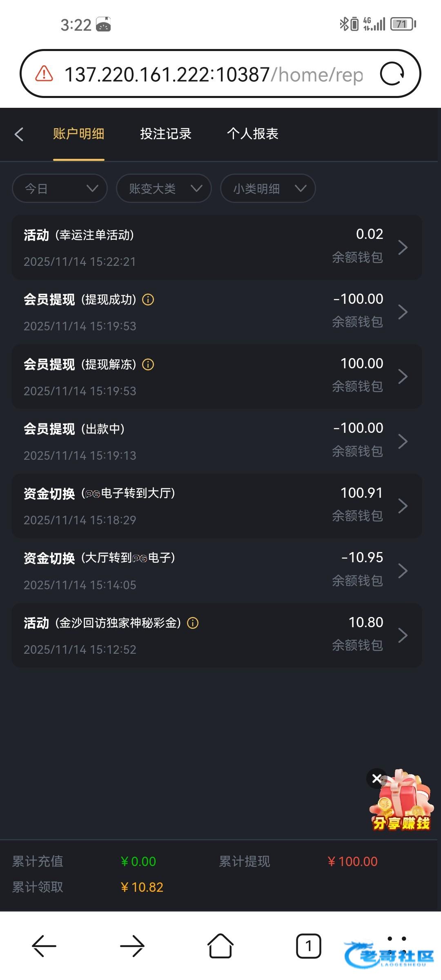
Task: Click the browser reload icon
Action: tap(392, 74)
